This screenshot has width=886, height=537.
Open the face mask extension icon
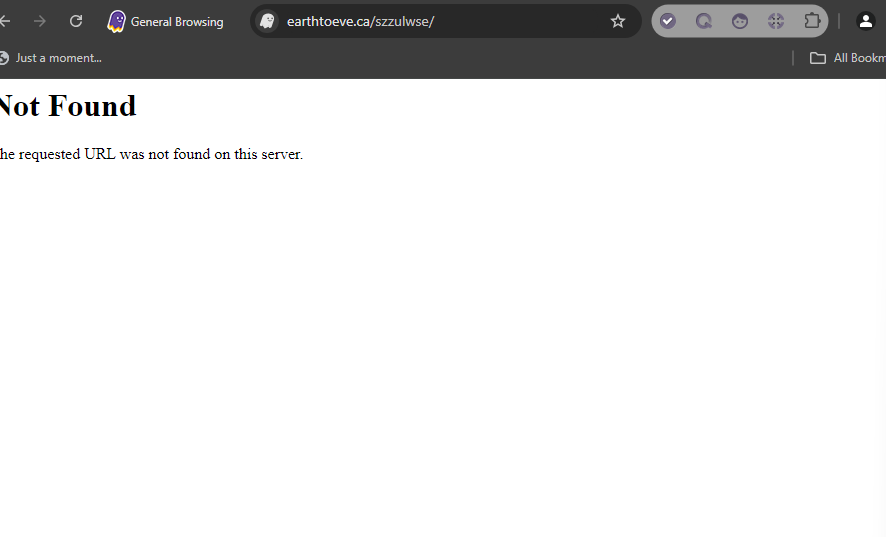pyautogui.click(x=740, y=21)
